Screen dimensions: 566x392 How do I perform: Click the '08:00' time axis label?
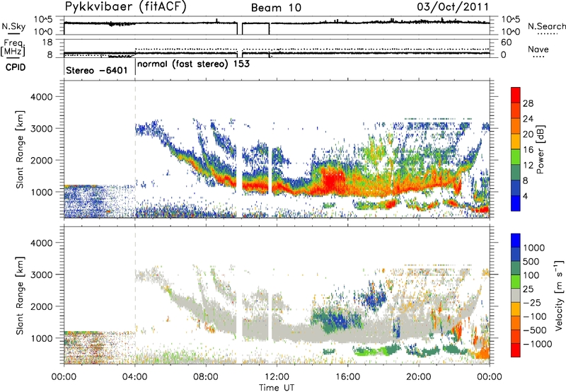pyautogui.click(x=206, y=377)
